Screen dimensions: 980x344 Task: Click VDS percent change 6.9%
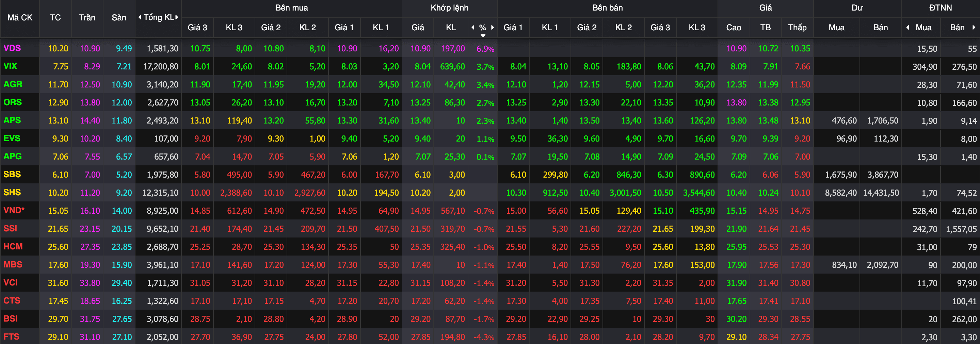[485, 49]
